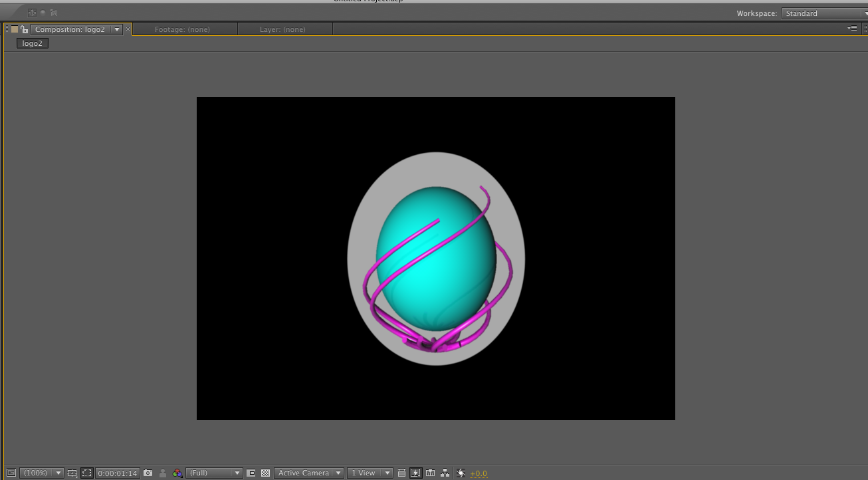
Task: Open grid and guide options icon
Action: coord(72,473)
